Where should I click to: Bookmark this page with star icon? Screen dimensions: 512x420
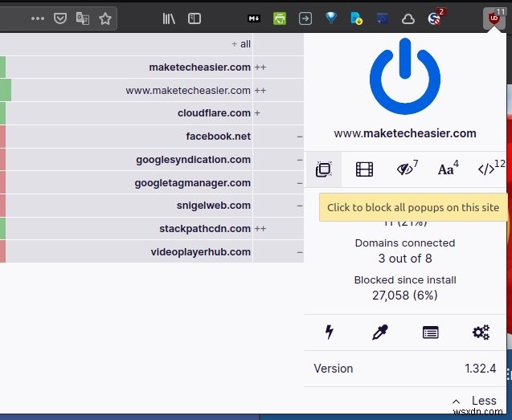coord(105,18)
